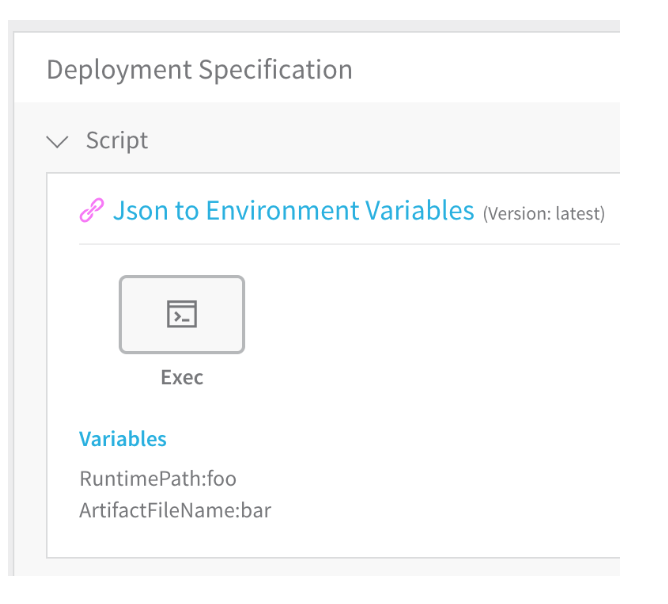Click the Script section label

pos(117,140)
